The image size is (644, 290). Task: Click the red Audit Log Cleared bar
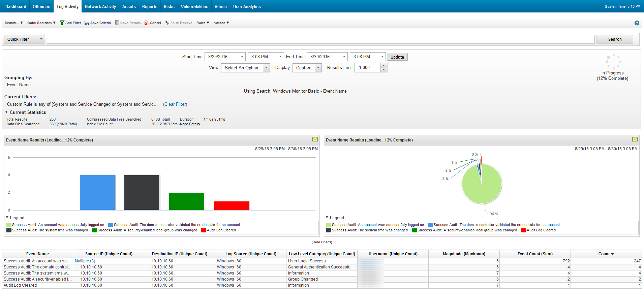pyautogui.click(x=231, y=205)
